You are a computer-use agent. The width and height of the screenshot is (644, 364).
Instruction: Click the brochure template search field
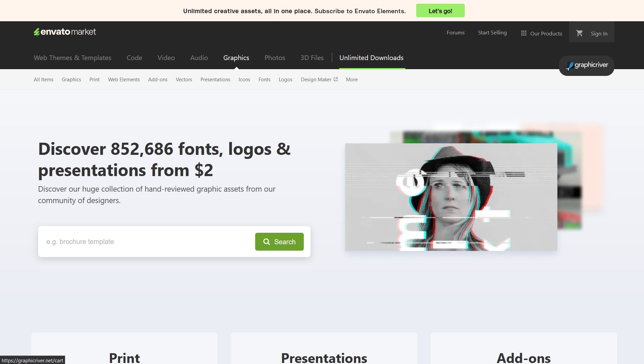[x=135, y=242]
